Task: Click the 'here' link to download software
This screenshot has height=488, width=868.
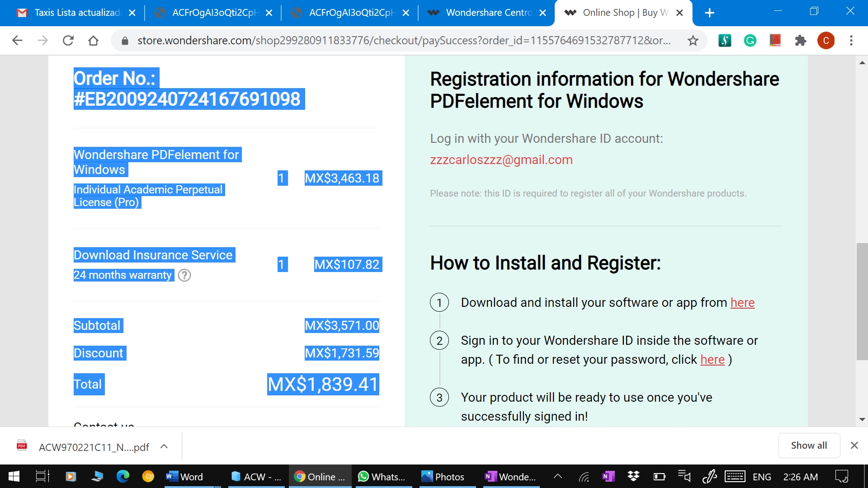Action: [x=742, y=302]
